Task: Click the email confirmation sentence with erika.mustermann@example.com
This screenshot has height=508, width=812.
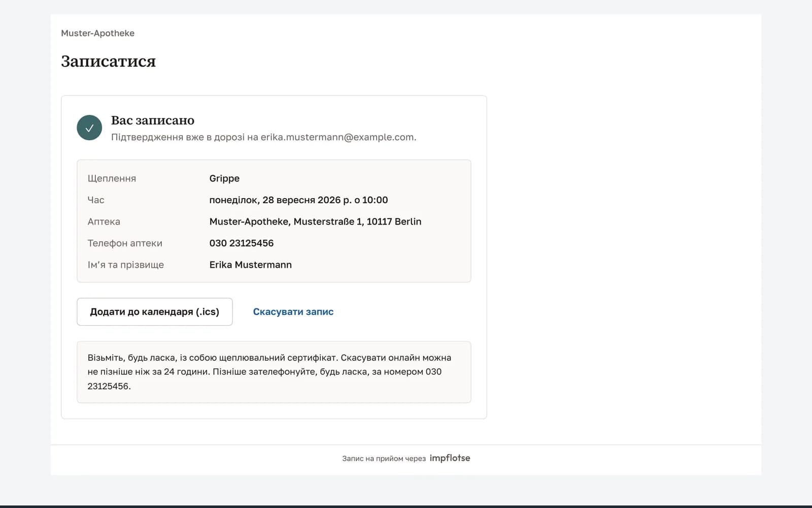Action: tap(264, 137)
